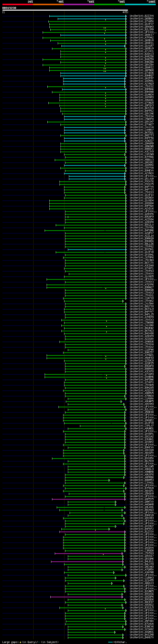Image resolution: width=158 pixels, height=644 pixels.
Task: Select label UniRef100_D0ABH6
Action: tap(142, 377)
